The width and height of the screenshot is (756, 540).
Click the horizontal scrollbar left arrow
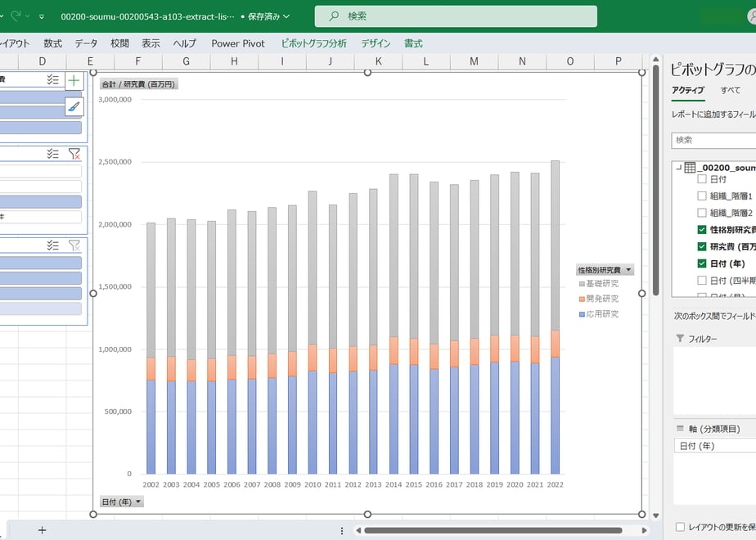click(358, 530)
